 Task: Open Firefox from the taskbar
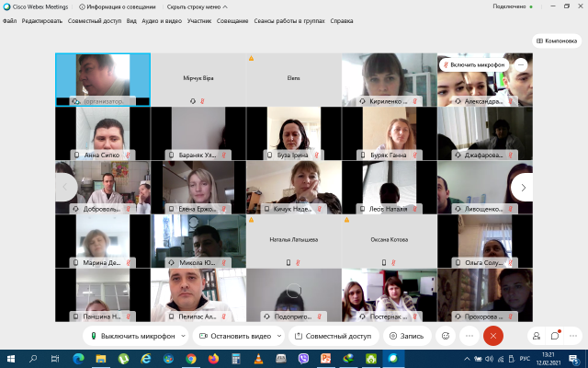213,359
